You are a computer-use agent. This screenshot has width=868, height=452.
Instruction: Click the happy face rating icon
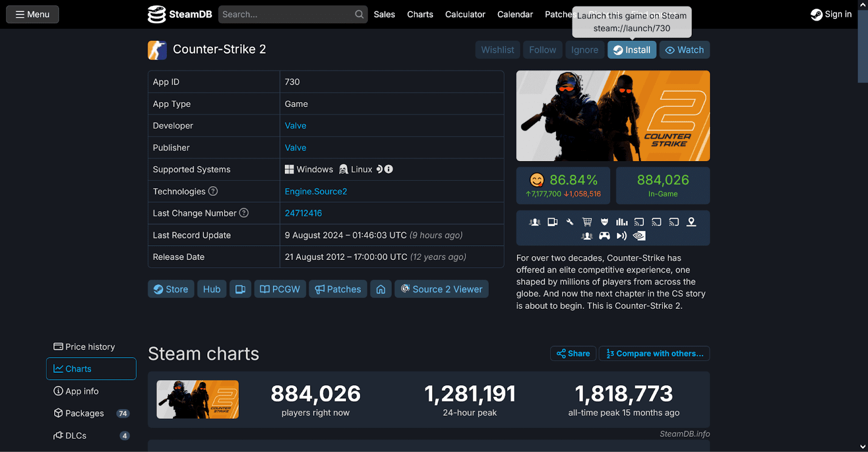537,180
